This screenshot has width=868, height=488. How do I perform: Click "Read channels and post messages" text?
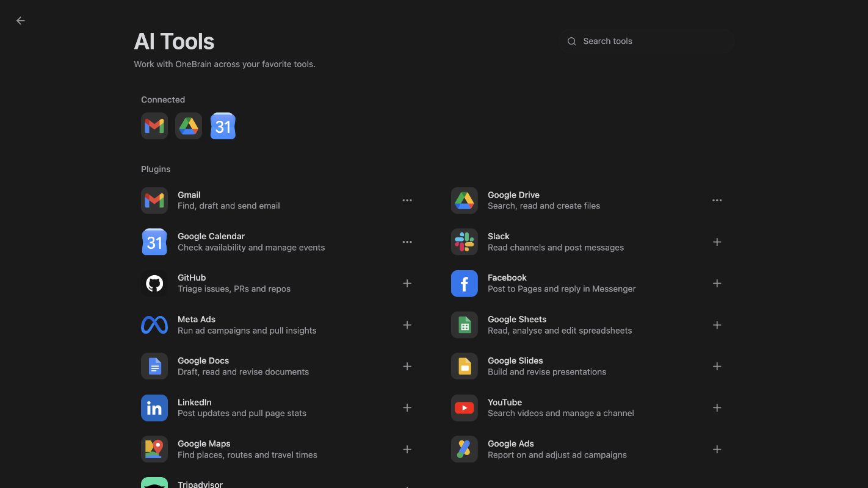point(555,247)
